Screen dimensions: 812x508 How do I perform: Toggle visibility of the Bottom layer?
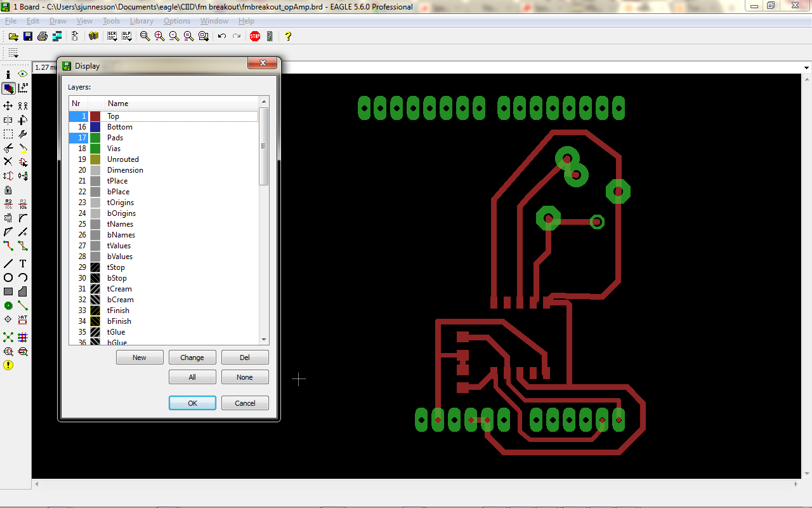(78, 127)
